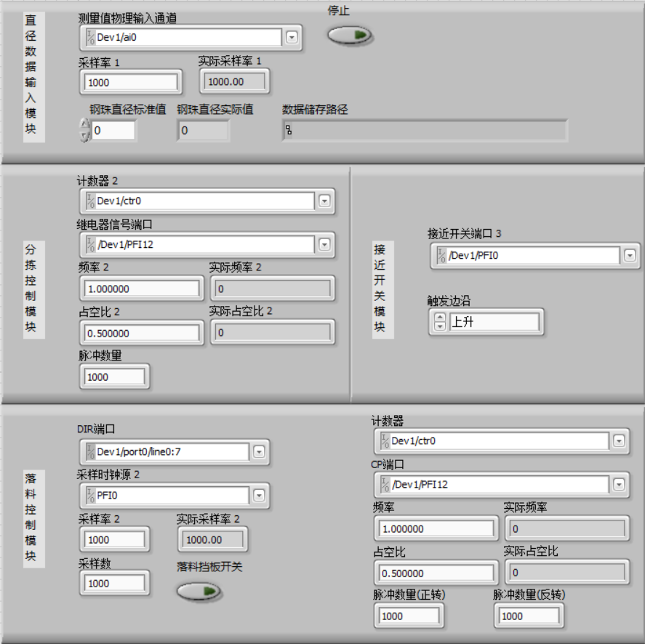Image resolution: width=645 pixels, height=644 pixels.
Task: Click the 采样率 2 input field
Action: pos(114,539)
